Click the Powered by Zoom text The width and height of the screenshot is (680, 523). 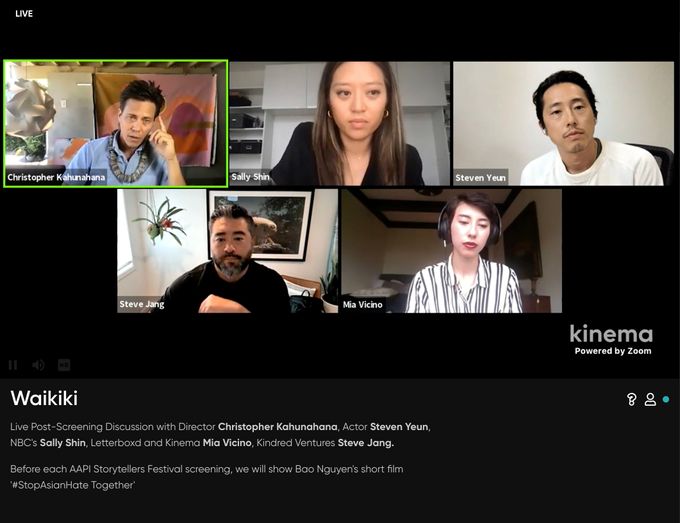click(613, 351)
